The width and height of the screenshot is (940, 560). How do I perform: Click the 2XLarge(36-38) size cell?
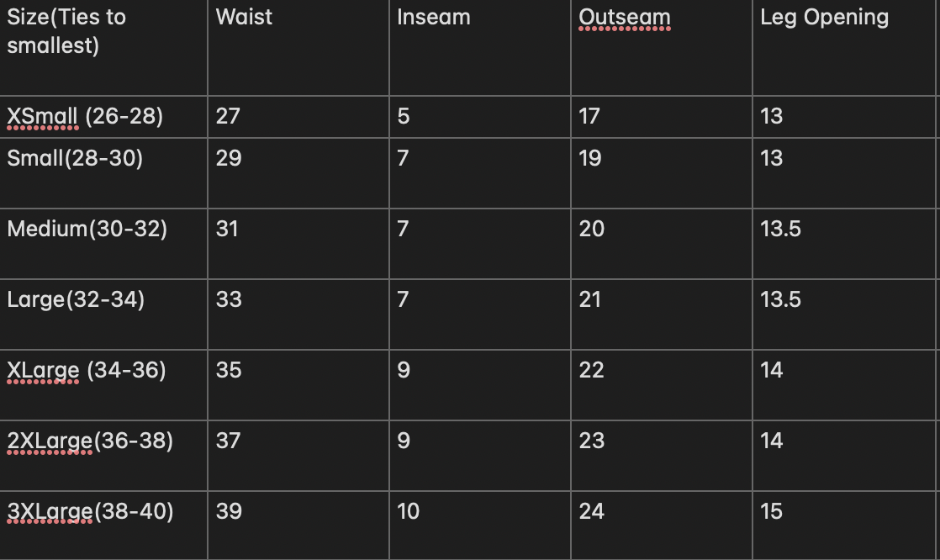pos(103,456)
